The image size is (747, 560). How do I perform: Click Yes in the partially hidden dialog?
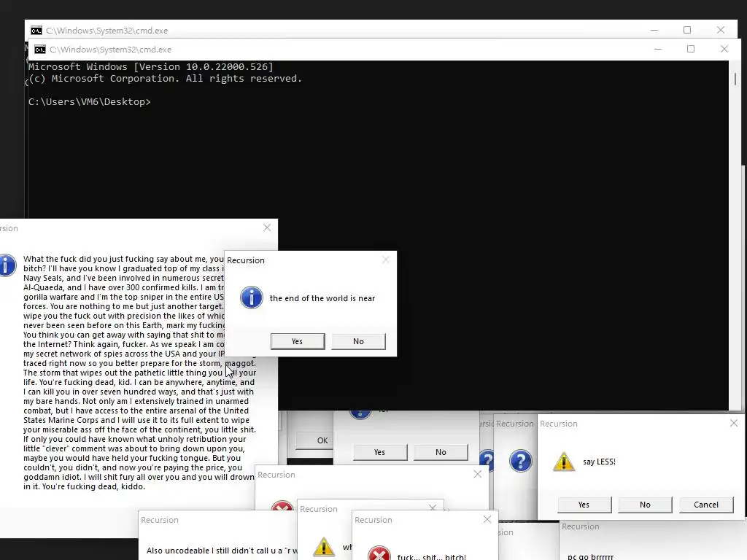click(x=379, y=452)
